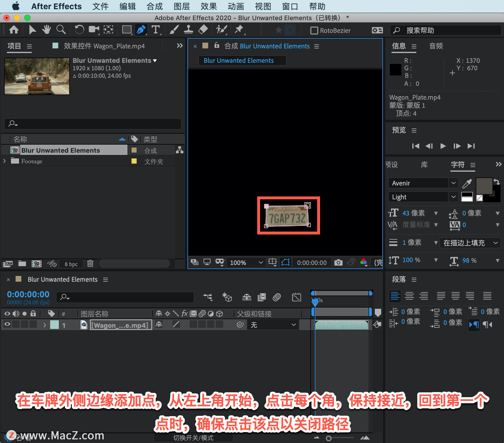Switch to the 库 panel tab

coord(424,165)
